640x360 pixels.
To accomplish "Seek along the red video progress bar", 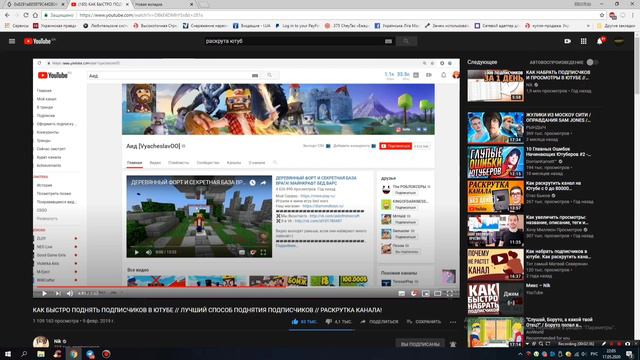I will point(246,287).
